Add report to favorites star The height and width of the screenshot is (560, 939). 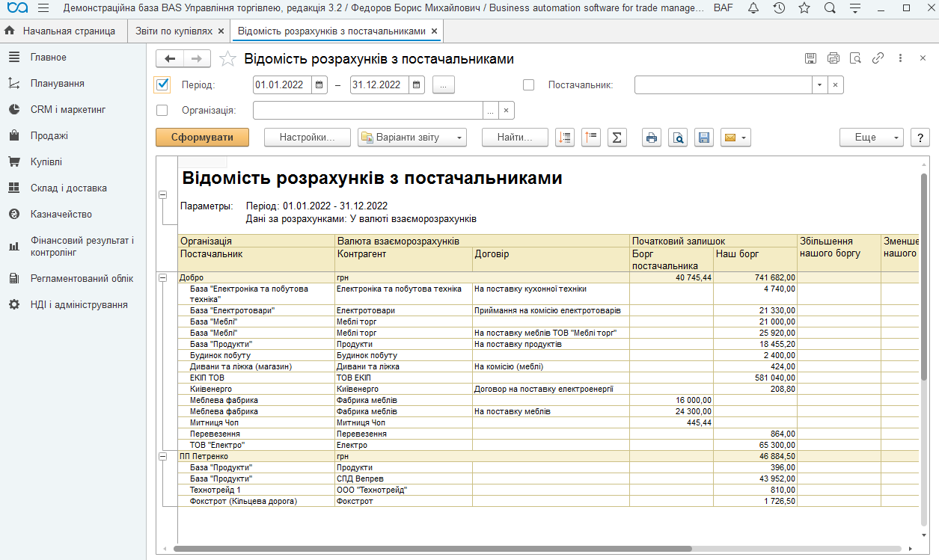[x=227, y=59]
